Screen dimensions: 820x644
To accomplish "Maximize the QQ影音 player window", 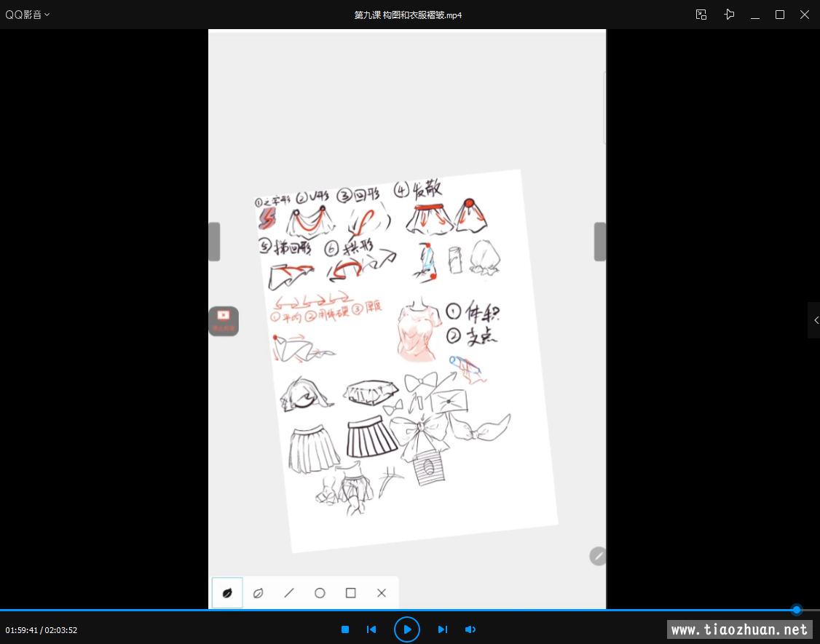I will pos(780,15).
